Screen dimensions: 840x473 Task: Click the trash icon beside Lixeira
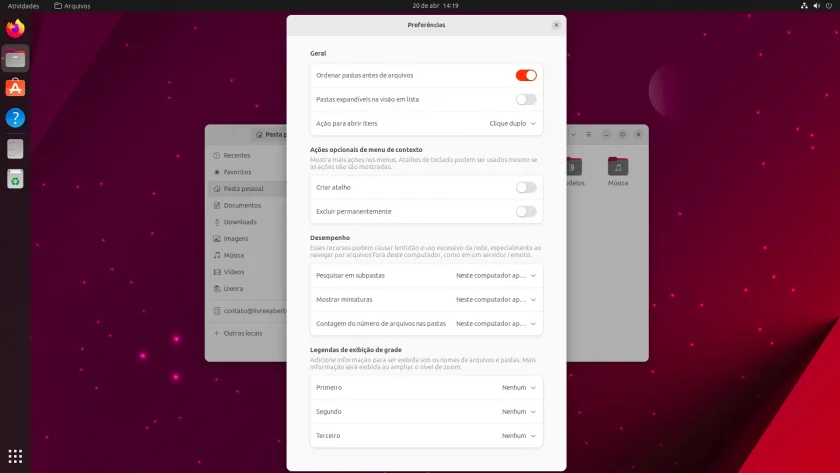pos(216,289)
